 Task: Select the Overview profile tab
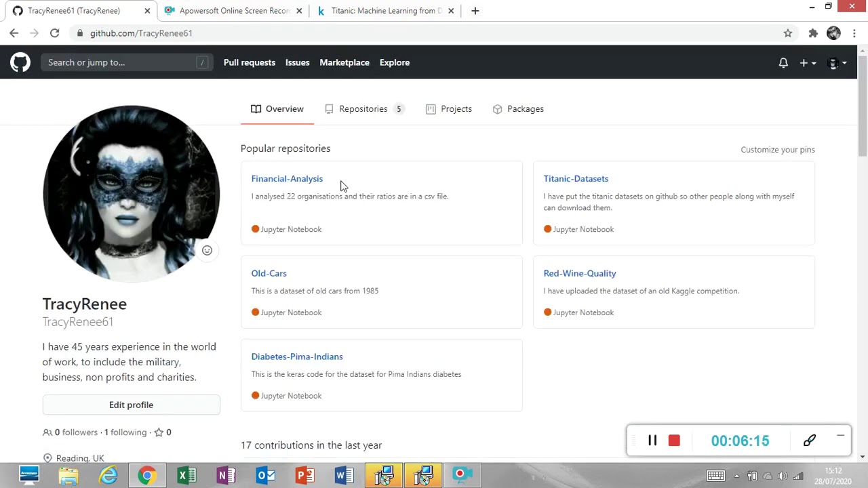277,109
